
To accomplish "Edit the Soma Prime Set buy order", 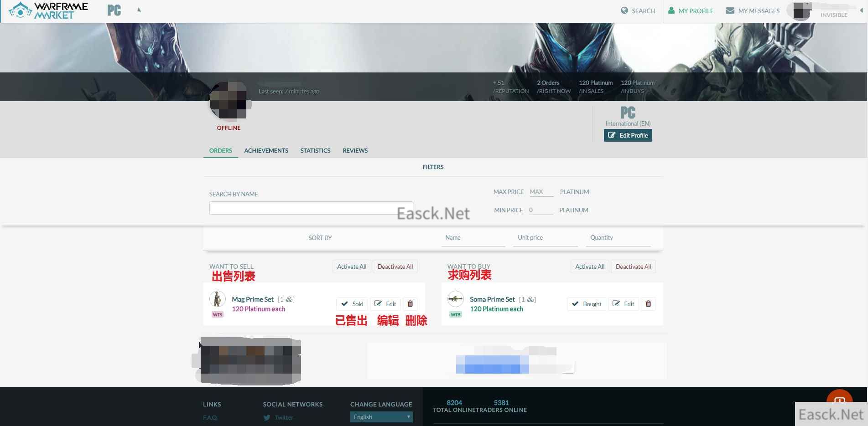I will click(623, 304).
